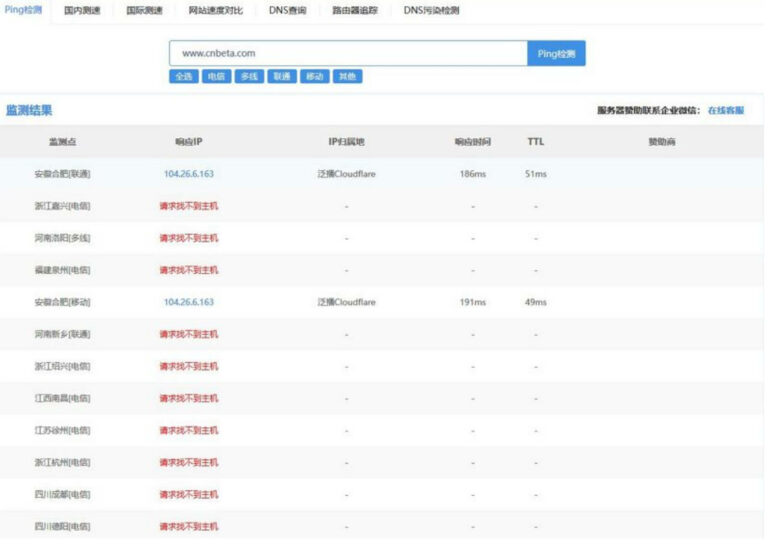Click 请求找不到主机 in 河南洛阳 row
The width and height of the screenshot is (768, 549).
(189, 238)
